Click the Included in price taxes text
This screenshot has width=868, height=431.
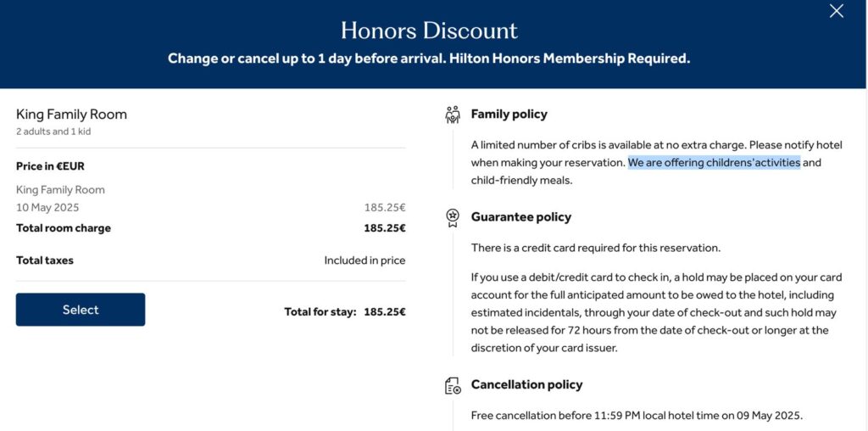pyautogui.click(x=364, y=260)
